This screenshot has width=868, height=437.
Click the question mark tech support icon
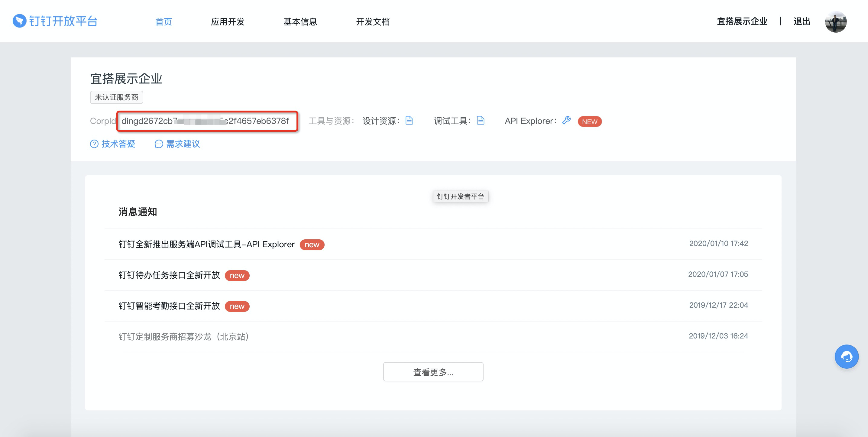tap(94, 144)
